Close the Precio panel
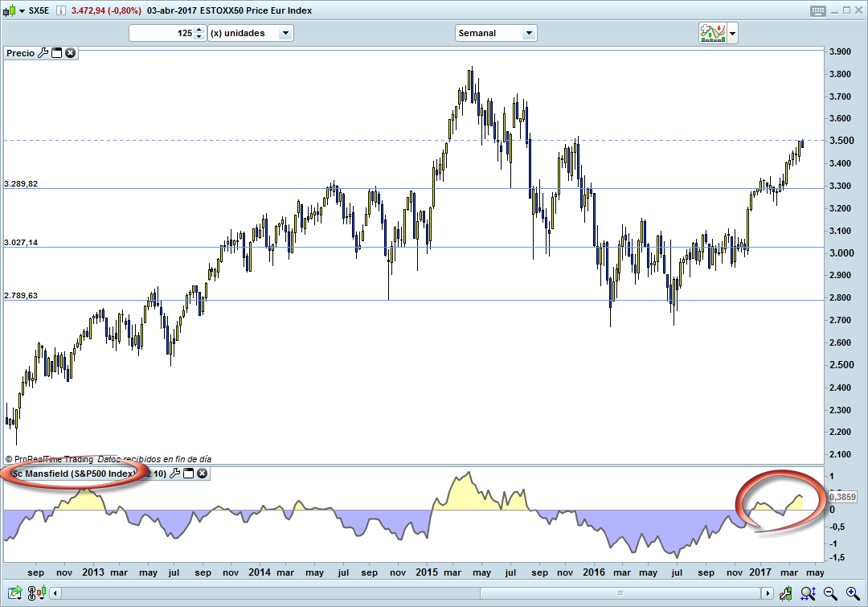This screenshot has height=607, width=868. point(70,52)
